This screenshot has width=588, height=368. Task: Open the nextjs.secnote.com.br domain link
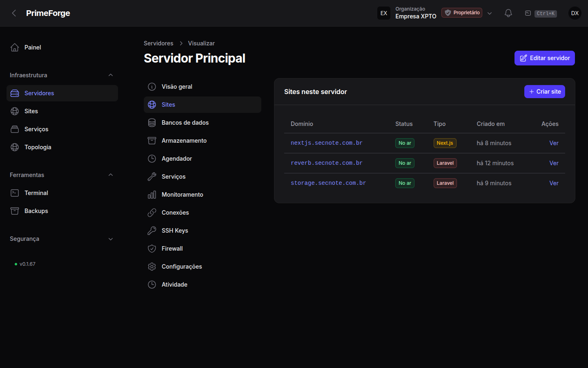tap(327, 143)
